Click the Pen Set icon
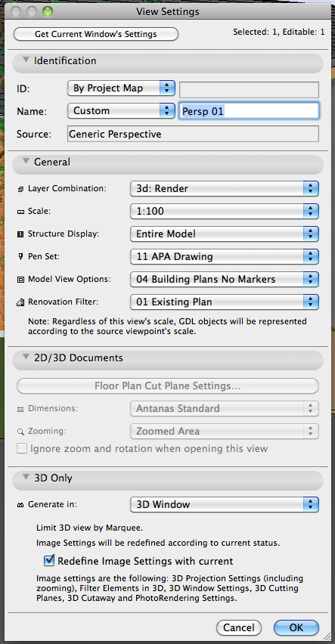The height and width of the screenshot is (644, 335). (20, 257)
